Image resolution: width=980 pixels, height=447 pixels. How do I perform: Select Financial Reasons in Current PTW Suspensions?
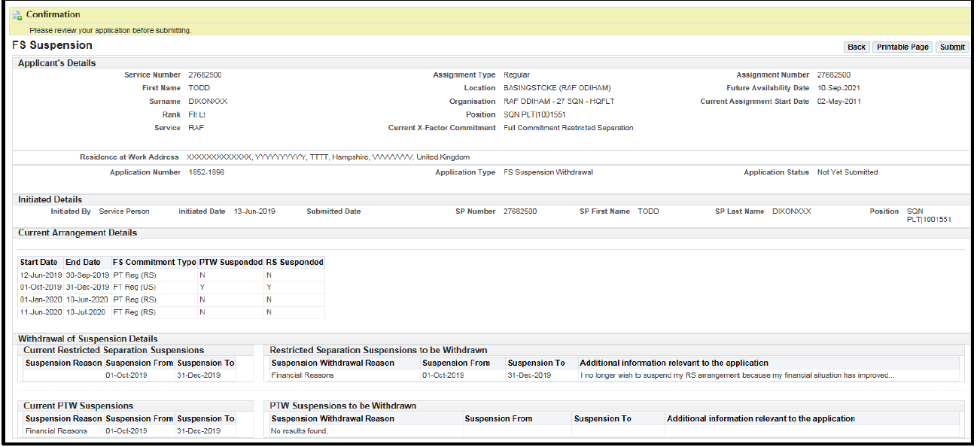(56, 431)
